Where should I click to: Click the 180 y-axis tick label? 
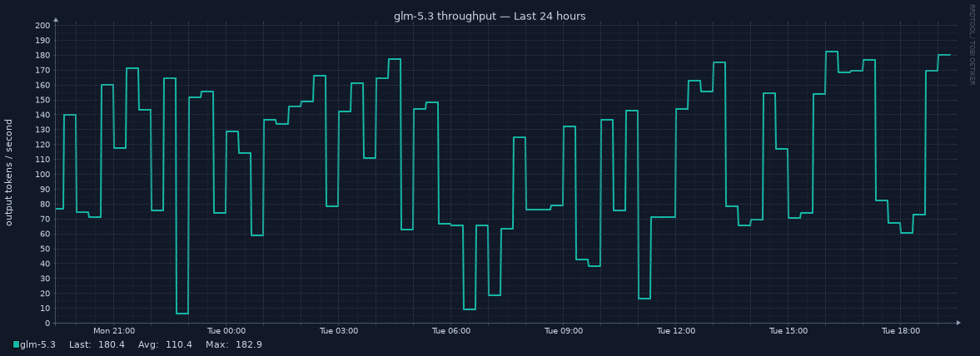point(42,56)
